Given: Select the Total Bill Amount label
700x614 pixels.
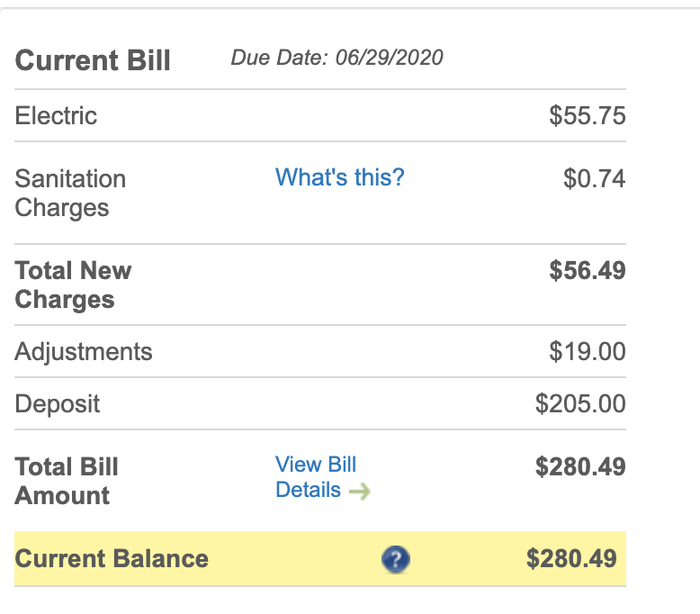Looking at the screenshot, I should coord(67,481).
